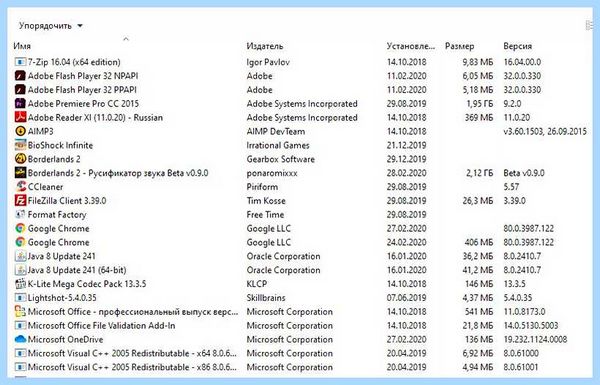Click the Java 8 Update 241 icon (36,2 МБ)
The height and width of the screenshot is (385, 600).
click(x=20, y=256)
